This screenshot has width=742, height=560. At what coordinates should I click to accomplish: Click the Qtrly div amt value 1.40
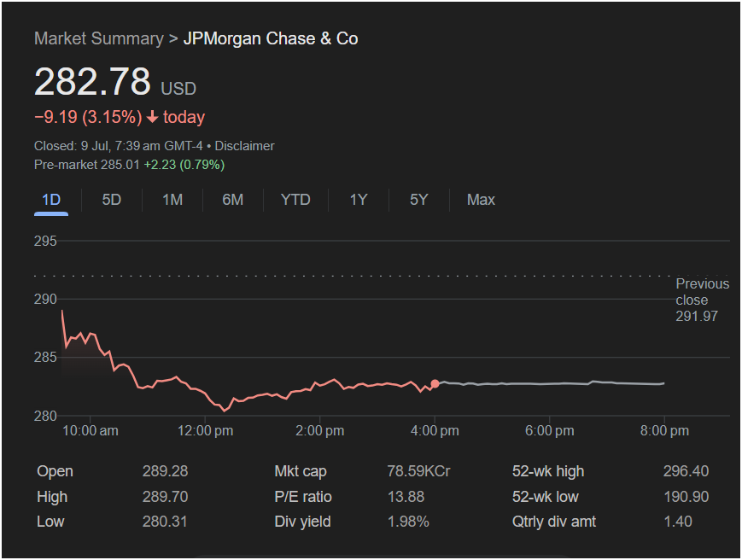(678, 522)
